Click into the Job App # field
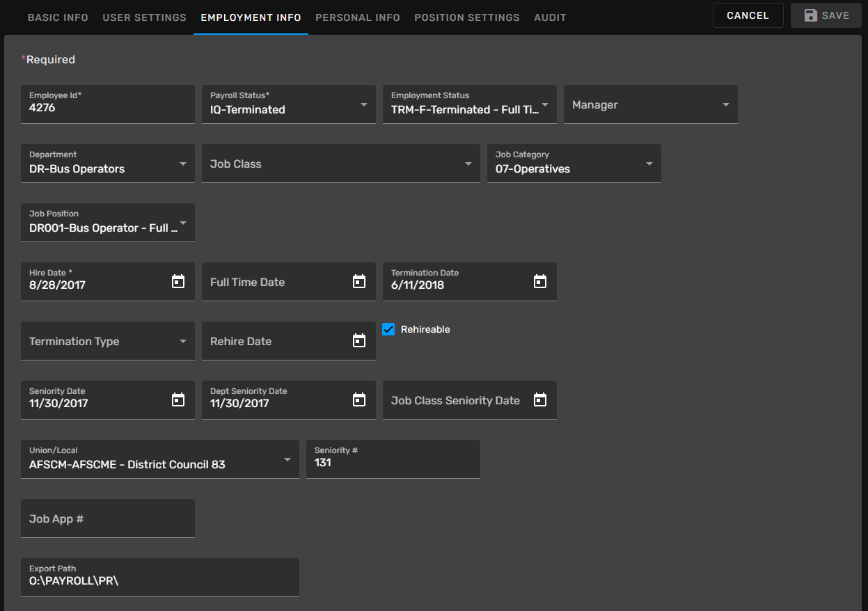This screenshot has width=868, height=611. pos(108,519)
